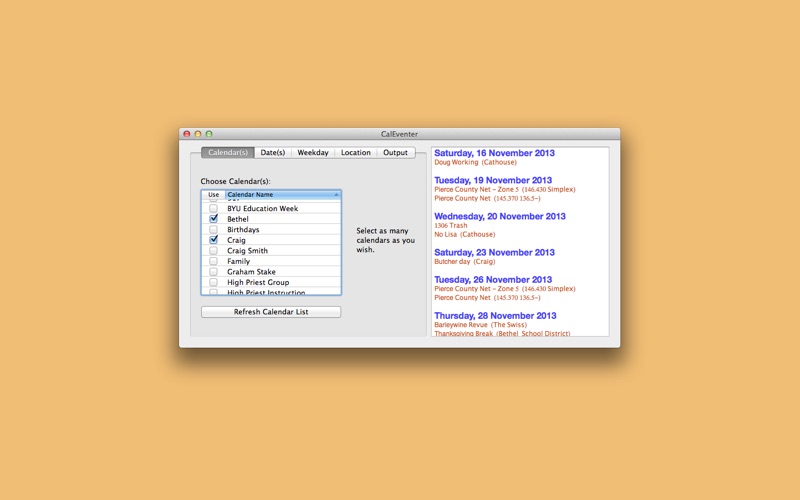800x500 pixels.
Task: Uncheck the Craig calendar checkbox
Action: tap(213, 239)
